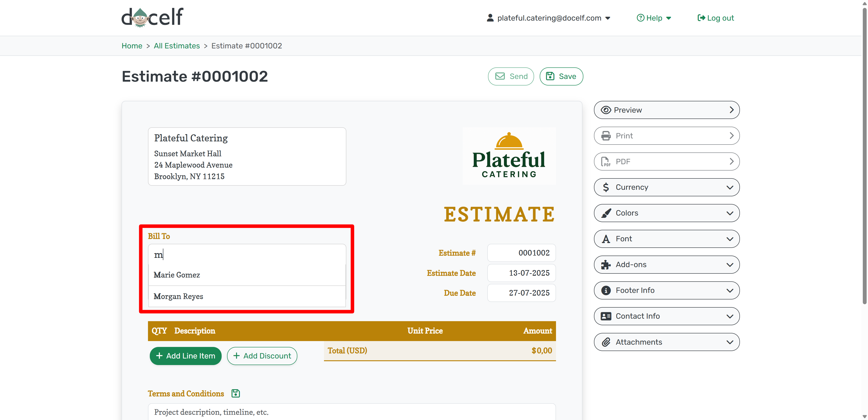Click the plateful.catering@docelf.com account menu

(x=549, y=18)
